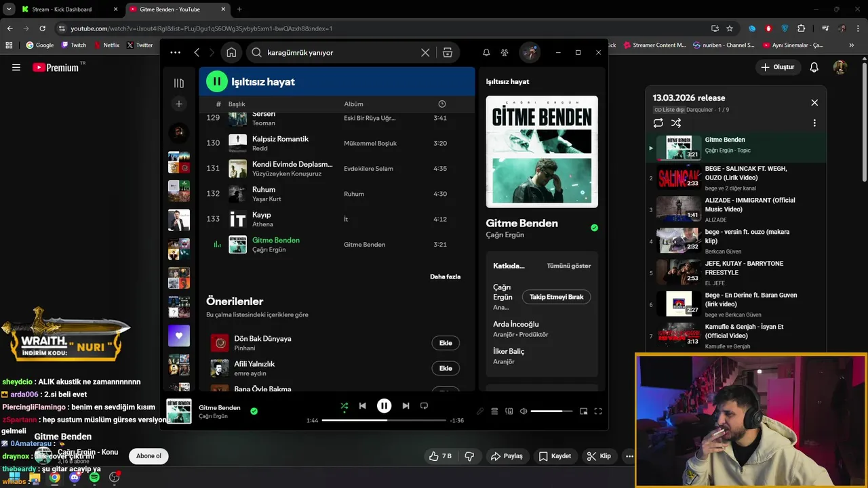Pause the Işıltısız hayat playlist green button
Viewport: 868px width, 488px height.
[217, 81]
